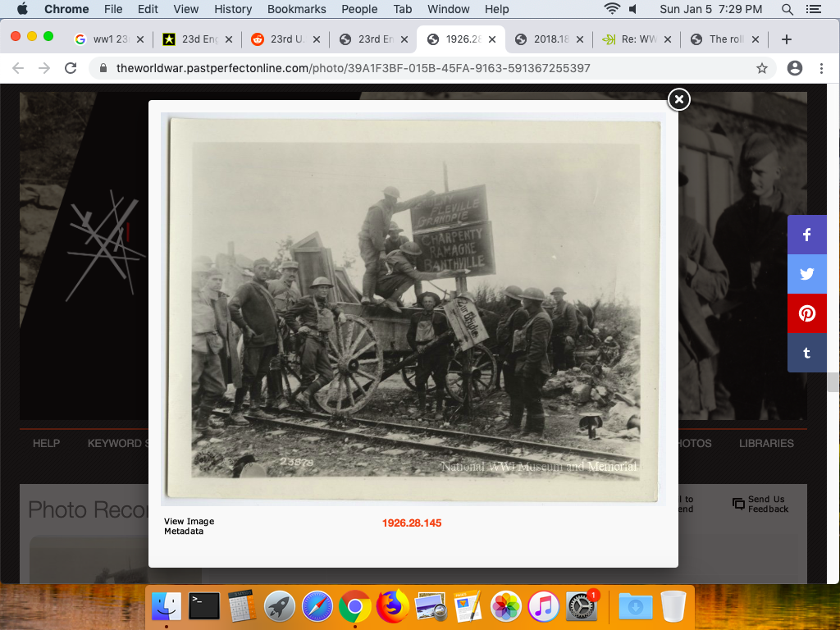Open the Bookmarks menu
The image size is (840, 630).
296,9
